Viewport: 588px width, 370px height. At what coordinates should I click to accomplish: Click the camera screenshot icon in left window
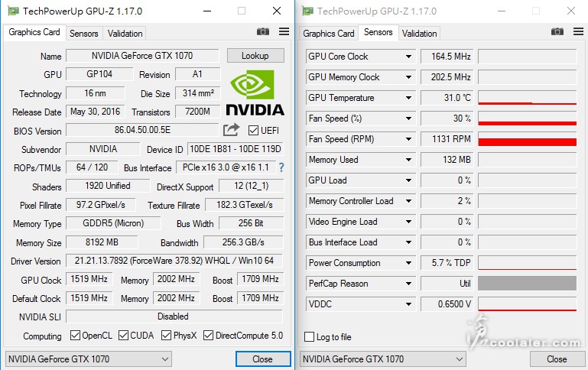pyautogui.click(x=262, y=32)
